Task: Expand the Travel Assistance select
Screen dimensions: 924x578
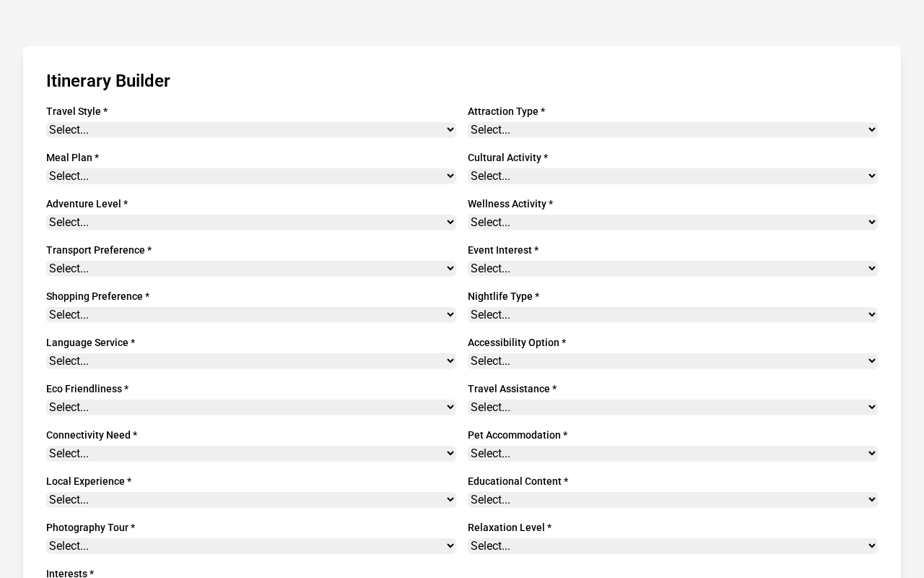Action: [672, 407]
